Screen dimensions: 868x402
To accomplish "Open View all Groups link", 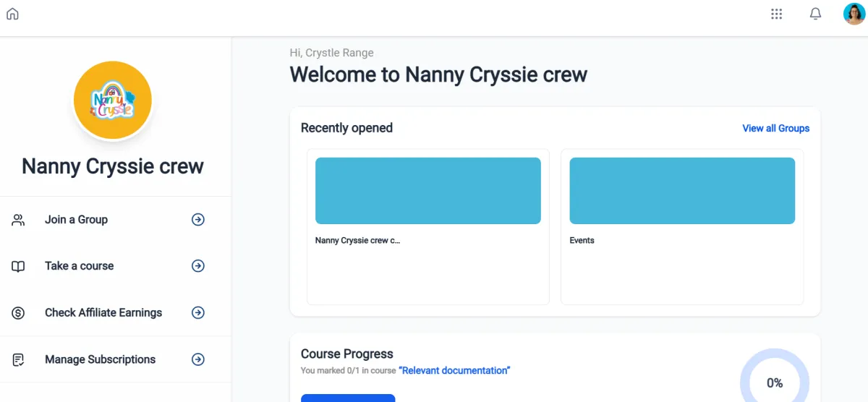I will [775, 128].
